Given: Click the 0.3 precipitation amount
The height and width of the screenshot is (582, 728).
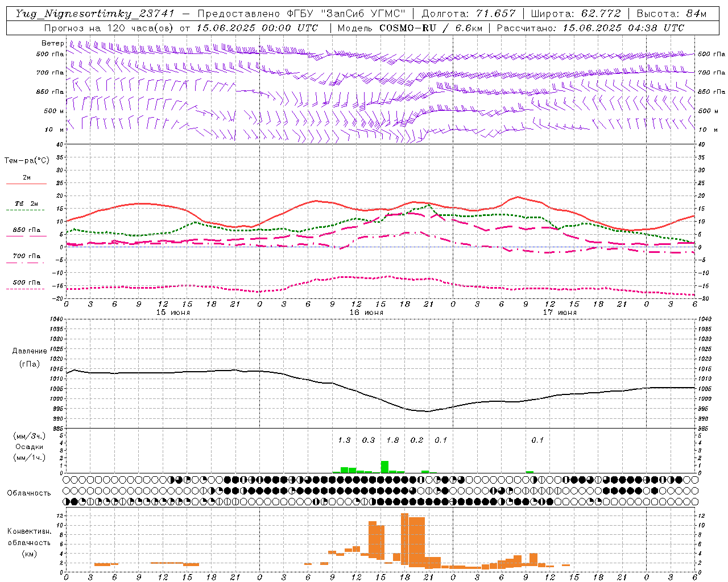Looking at the screenshot, I should click(369, 440).
